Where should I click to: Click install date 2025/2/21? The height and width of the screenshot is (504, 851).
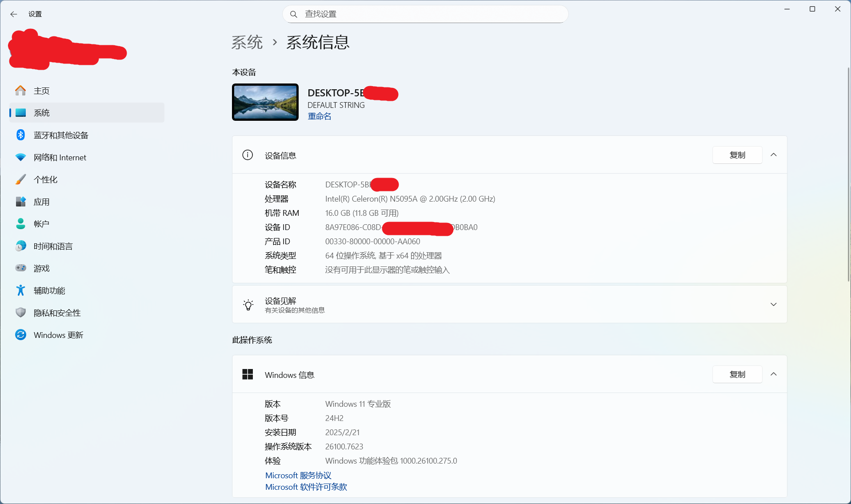(x=343, y=433)
